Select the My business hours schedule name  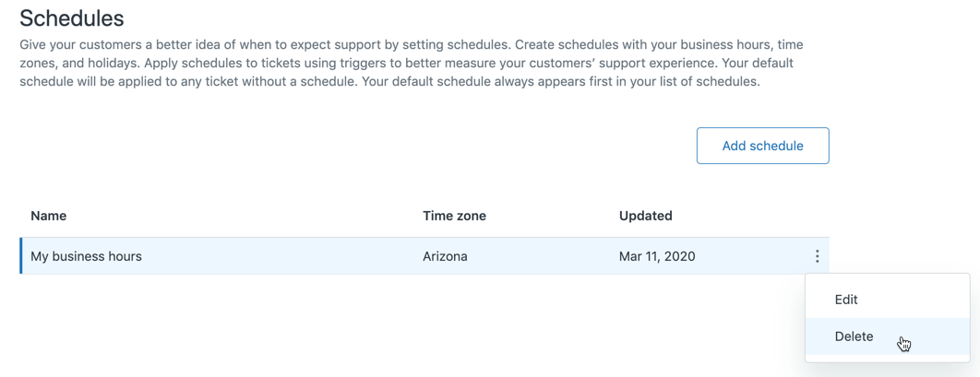tap(86, 256)
